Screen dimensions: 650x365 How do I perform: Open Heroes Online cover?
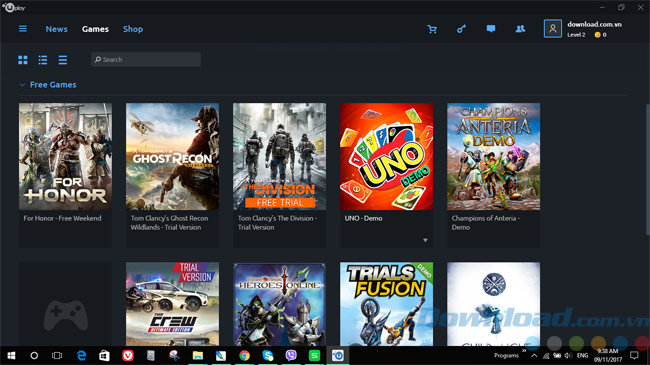click(279, 304)
